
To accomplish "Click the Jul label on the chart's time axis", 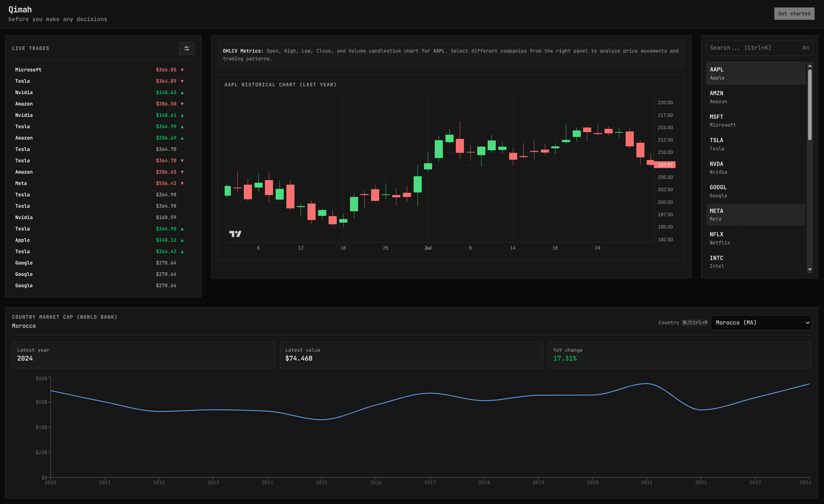I will [x=428, y=248].
